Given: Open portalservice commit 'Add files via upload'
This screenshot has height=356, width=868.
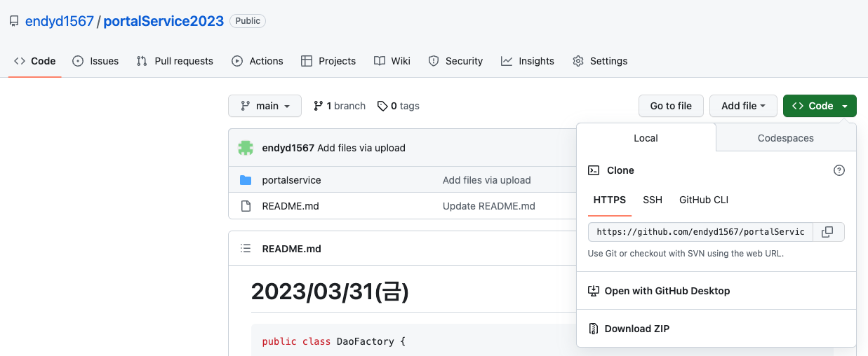Looking at the screenshot, I should 486,180.
